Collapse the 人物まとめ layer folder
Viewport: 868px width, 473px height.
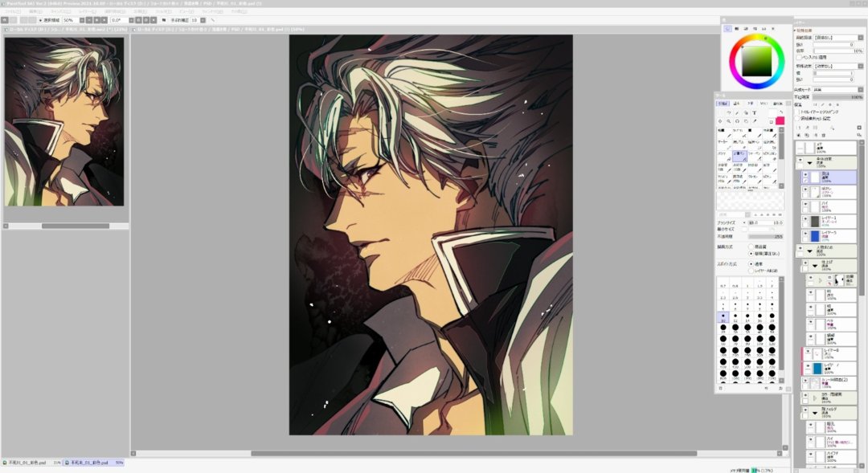click(810, 251)
